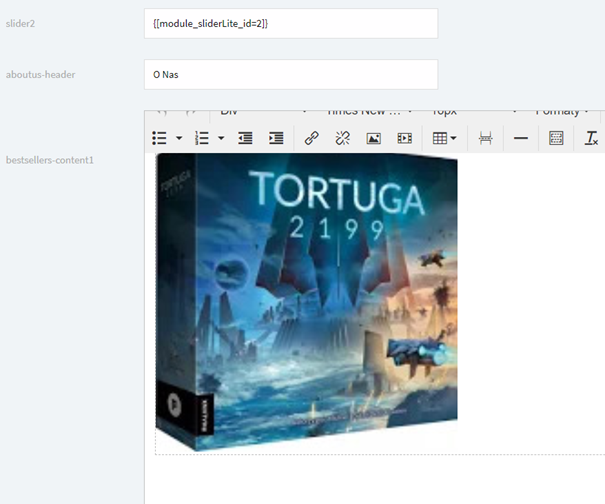Edit the aboutus-header field containing O Nas
The height and width of the screenshot is (504, 605).
pos(291,74)
